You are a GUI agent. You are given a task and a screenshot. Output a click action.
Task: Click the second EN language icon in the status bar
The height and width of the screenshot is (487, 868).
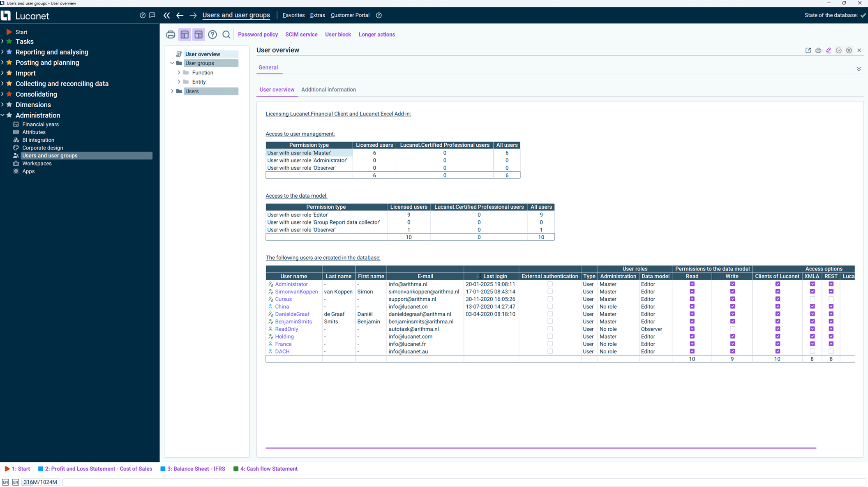(16, 482)
